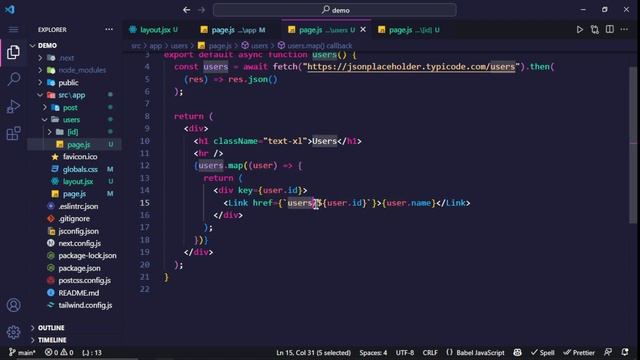Open the Extensions view
This screenshot has height=360, width=640.
click(x=13, y=133)
